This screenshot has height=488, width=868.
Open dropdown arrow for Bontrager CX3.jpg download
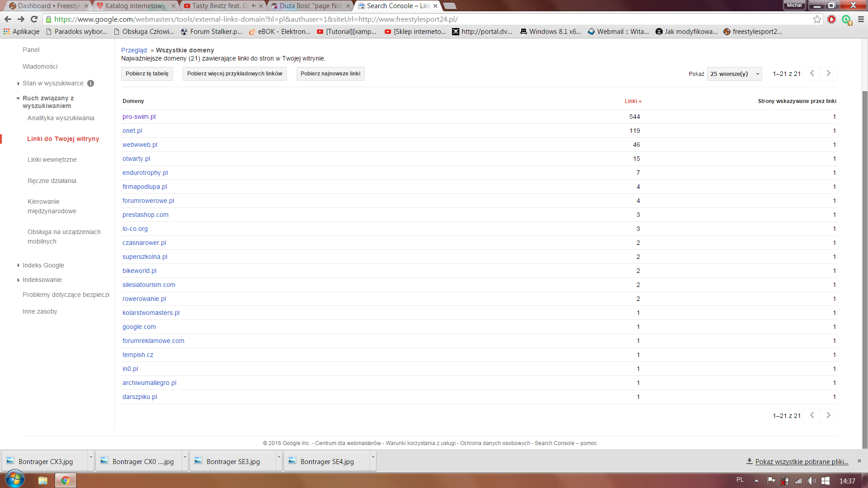[x=91, y=457]
